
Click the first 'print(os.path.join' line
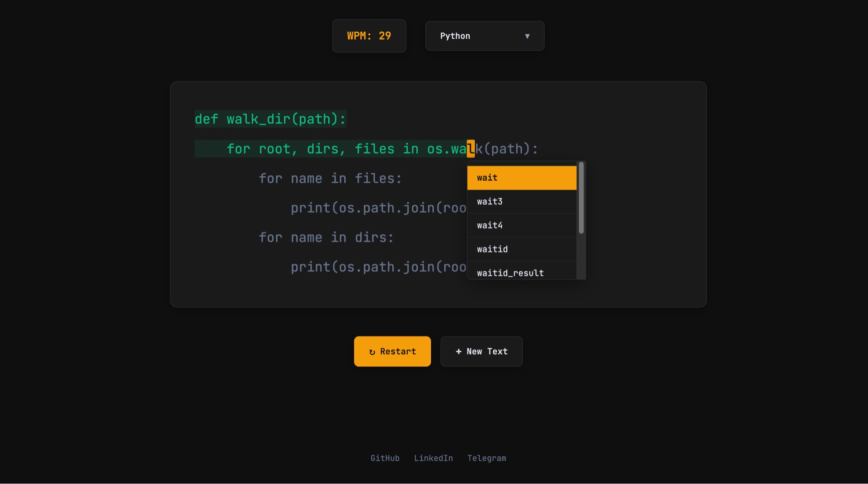click(x=378, y=208)
